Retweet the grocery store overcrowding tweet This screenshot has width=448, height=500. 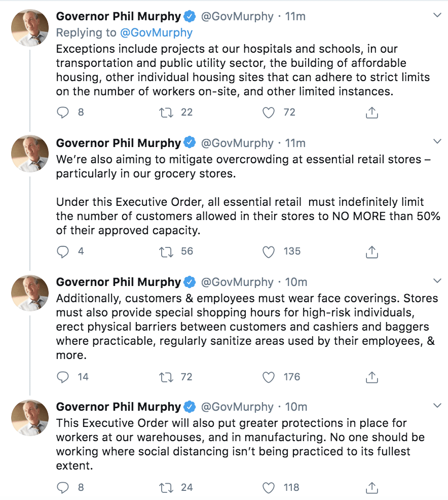point(166,252)
